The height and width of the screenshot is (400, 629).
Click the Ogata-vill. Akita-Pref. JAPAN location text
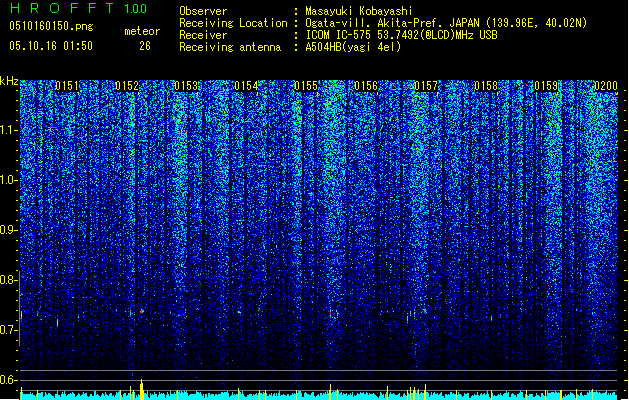pos(446,23)
